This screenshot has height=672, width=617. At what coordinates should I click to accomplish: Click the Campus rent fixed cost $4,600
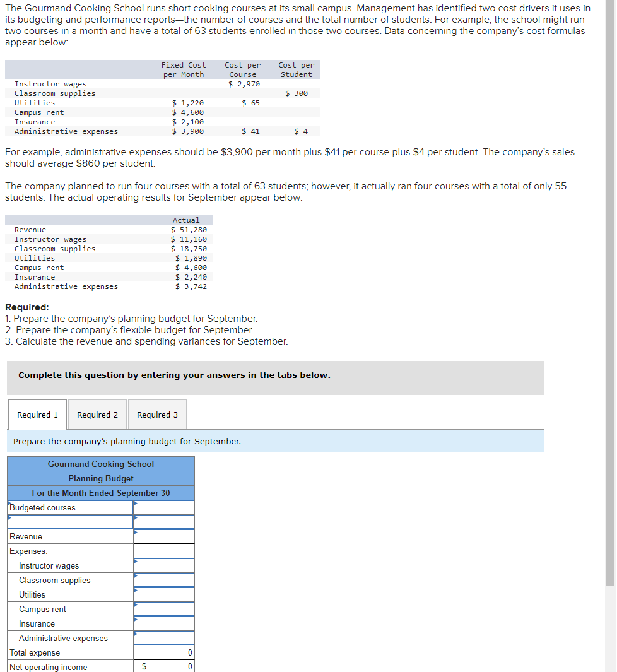(188, 112)
